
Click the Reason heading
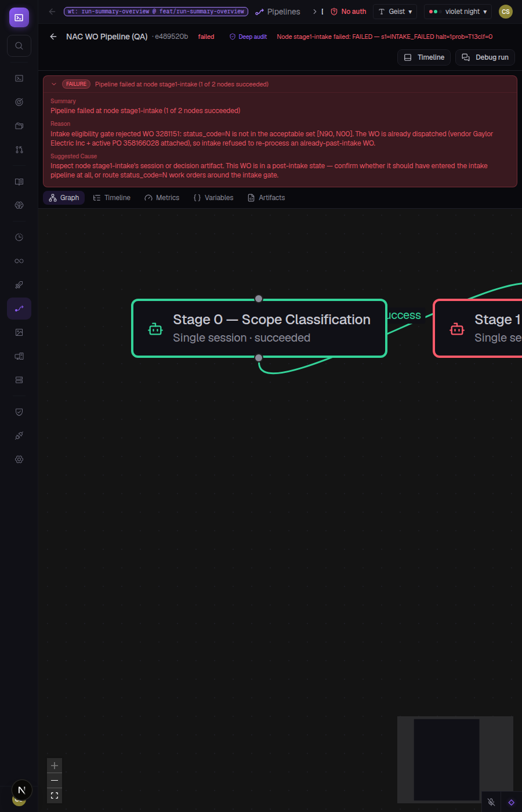pos(60,124)
